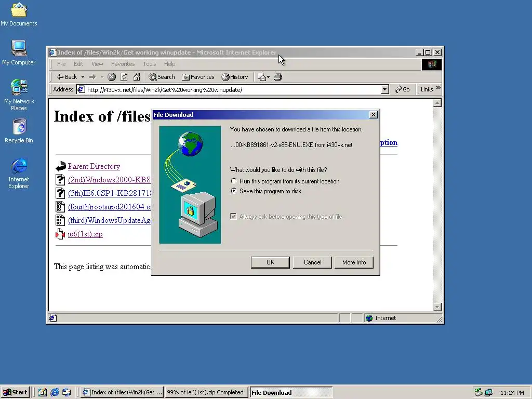Open the Favorites menu

click(123, 64)
